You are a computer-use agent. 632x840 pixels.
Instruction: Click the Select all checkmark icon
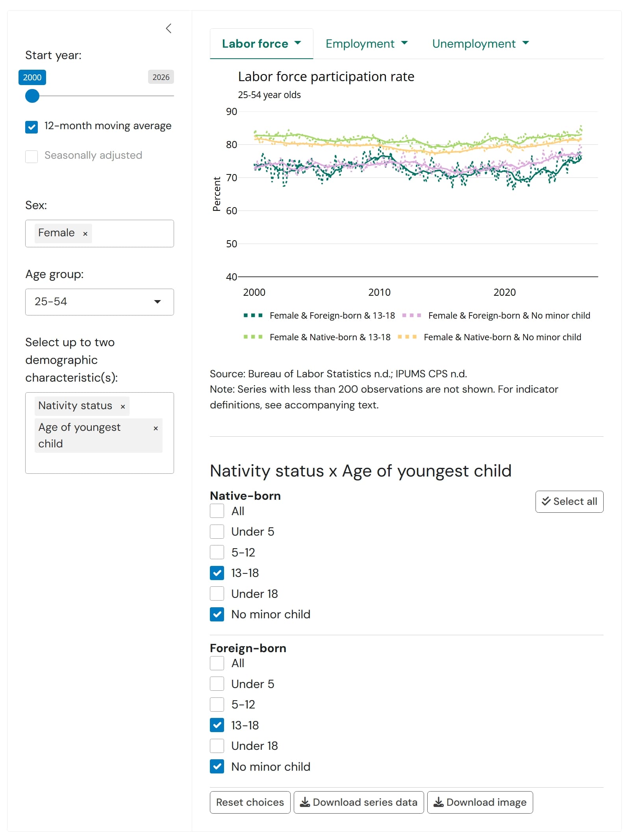(x=546, y=501)
